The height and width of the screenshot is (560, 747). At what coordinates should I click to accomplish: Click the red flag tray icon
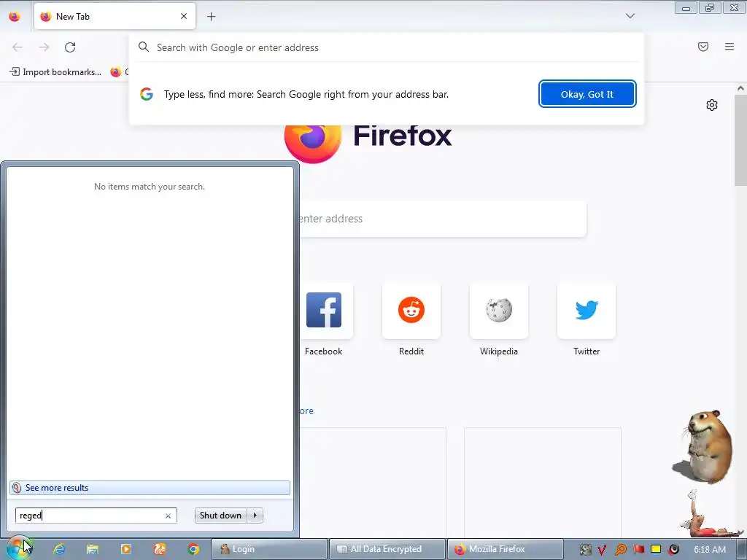638,550
